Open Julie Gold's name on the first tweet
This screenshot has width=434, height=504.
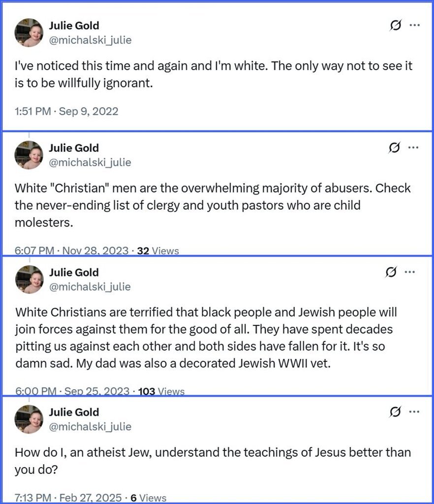(x=74, y=26)
